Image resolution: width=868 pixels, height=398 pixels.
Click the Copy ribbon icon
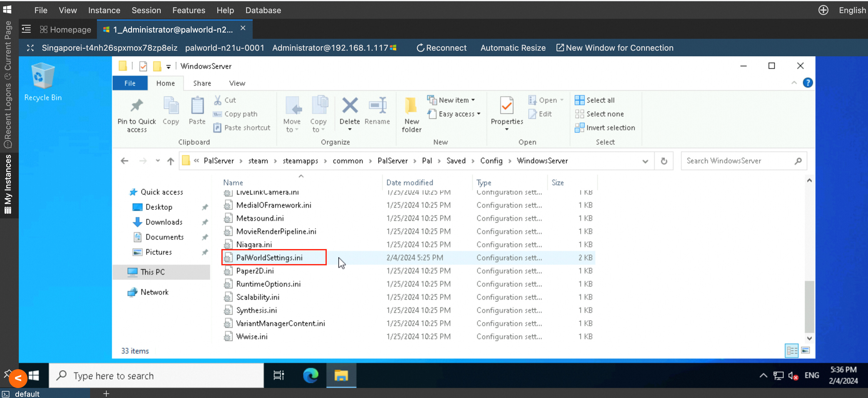pyautogui.click(x=171, y=106)
